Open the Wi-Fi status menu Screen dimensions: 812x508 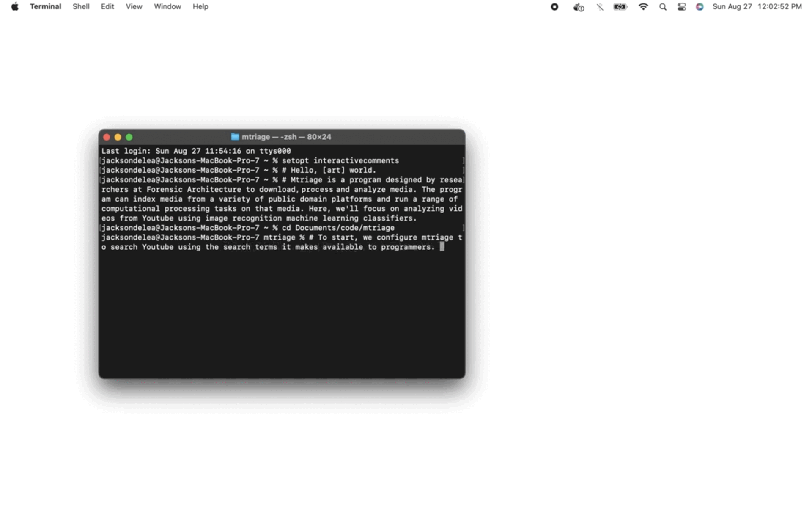pos(643,7)
